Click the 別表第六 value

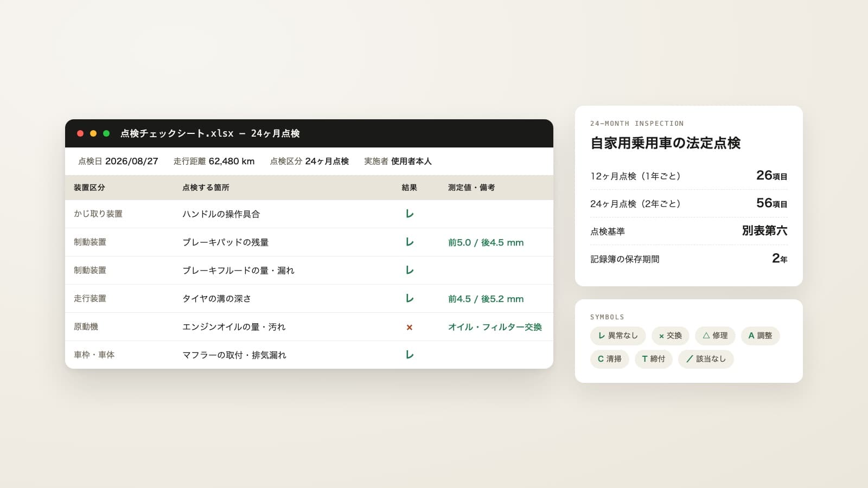[765, 230]
